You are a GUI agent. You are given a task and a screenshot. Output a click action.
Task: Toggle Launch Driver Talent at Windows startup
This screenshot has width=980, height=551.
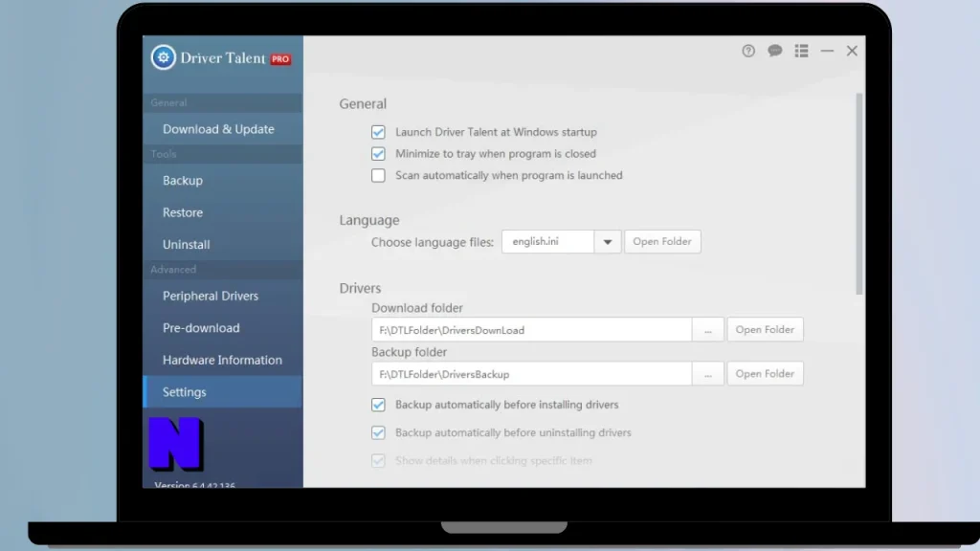[378, 132]
